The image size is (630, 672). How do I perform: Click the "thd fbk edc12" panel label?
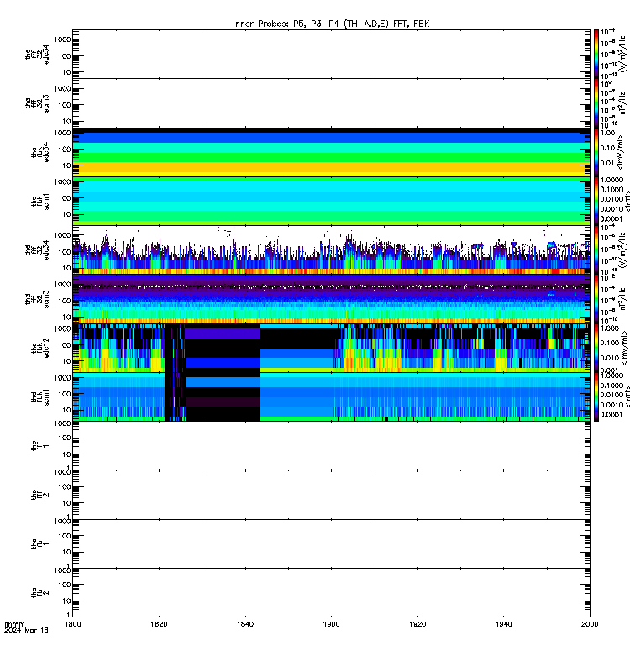(40, 348)
